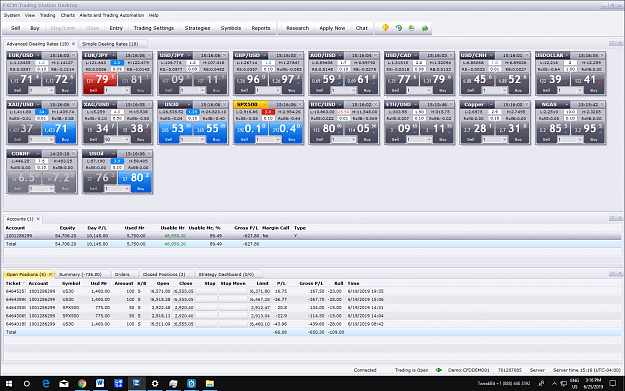Close the Open Positions tab
Image resolution: width=625 pixels, height=391 pixels.
coord(50,274)
